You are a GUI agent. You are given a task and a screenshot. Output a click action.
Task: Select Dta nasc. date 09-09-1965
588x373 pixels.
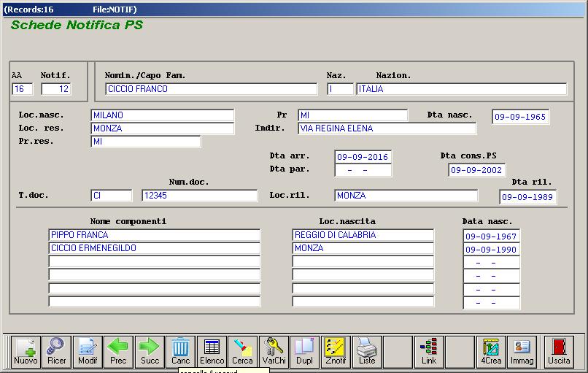pyautogui.click(x=520, y=117)
